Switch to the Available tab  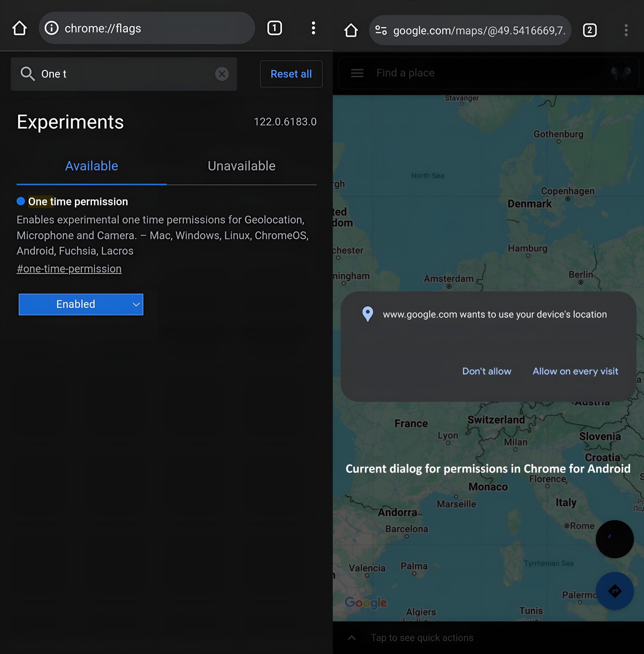(x=91, y=166)
